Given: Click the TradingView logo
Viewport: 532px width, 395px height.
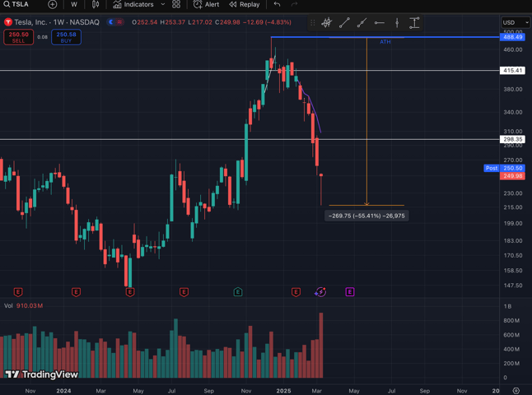Looking at the screenshot, I should tap(41, 374).
